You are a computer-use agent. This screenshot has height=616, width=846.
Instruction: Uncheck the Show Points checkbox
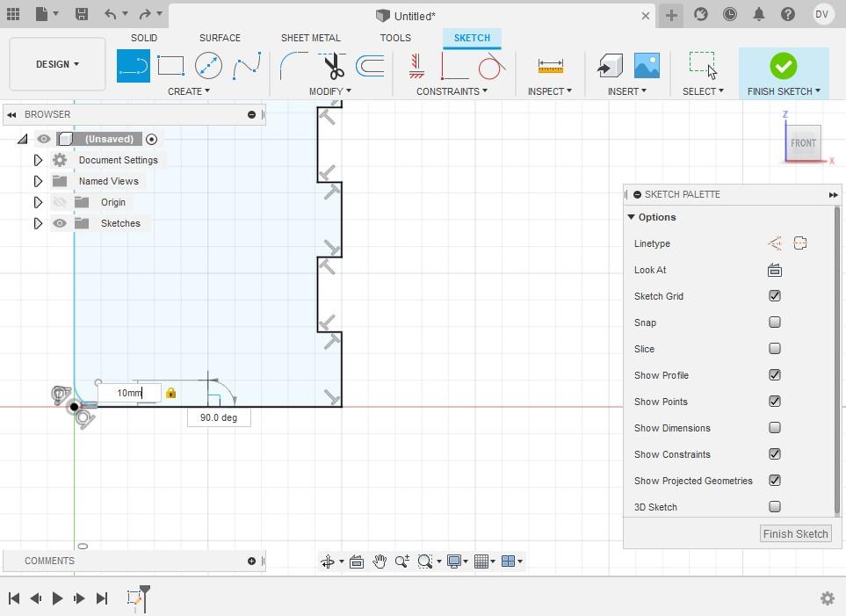pyautogui.click(x=774, y=402)
